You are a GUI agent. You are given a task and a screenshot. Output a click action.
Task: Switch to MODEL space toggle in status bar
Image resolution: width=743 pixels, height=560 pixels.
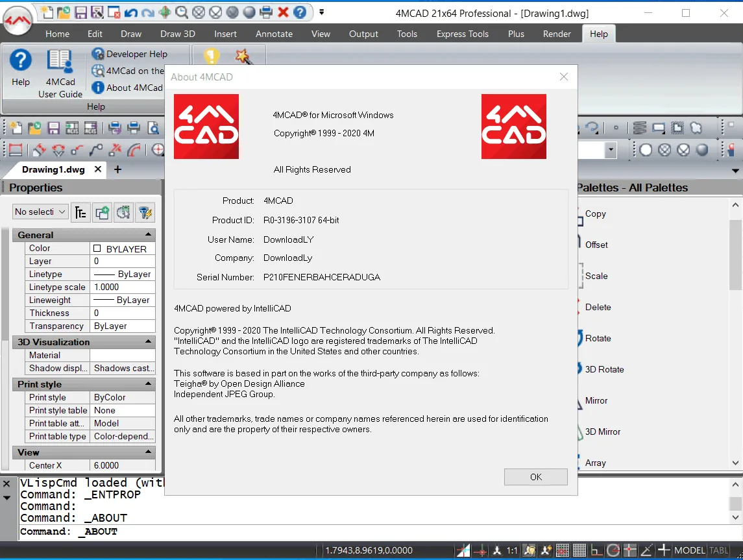pyautogui.click(x=689, y=550)
